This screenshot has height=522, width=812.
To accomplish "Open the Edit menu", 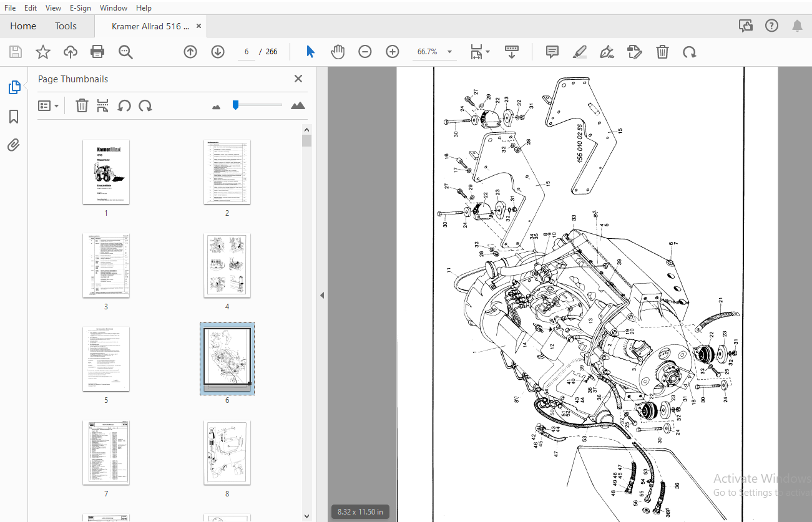I will [x=30, y=7].
